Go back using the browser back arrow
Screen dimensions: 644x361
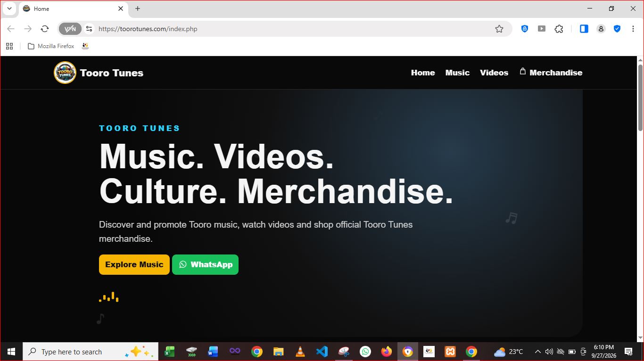(11, 29)
